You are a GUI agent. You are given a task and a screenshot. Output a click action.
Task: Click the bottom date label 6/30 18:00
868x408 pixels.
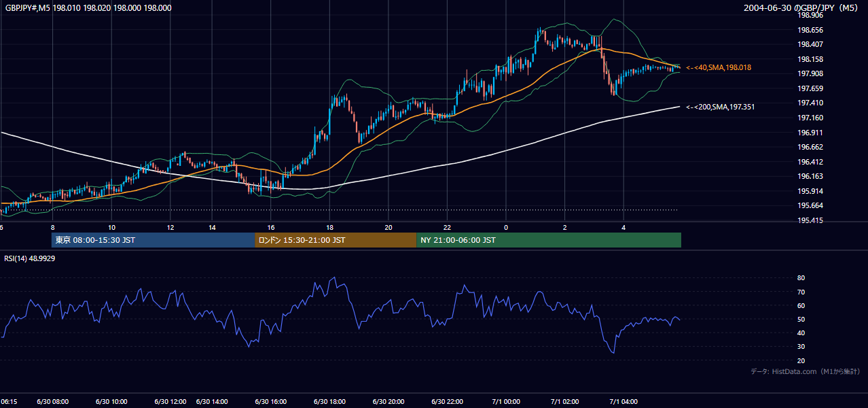click(329, 401)
